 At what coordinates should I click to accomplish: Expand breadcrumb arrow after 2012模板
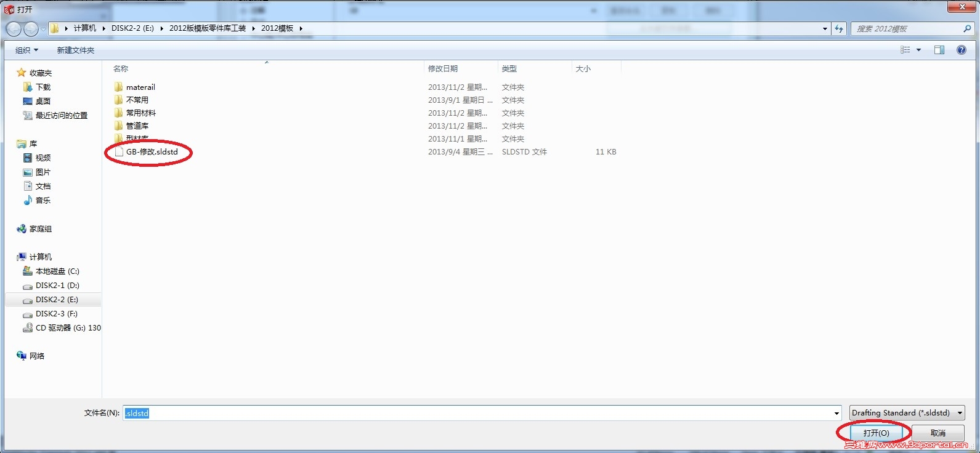(301, 28)
